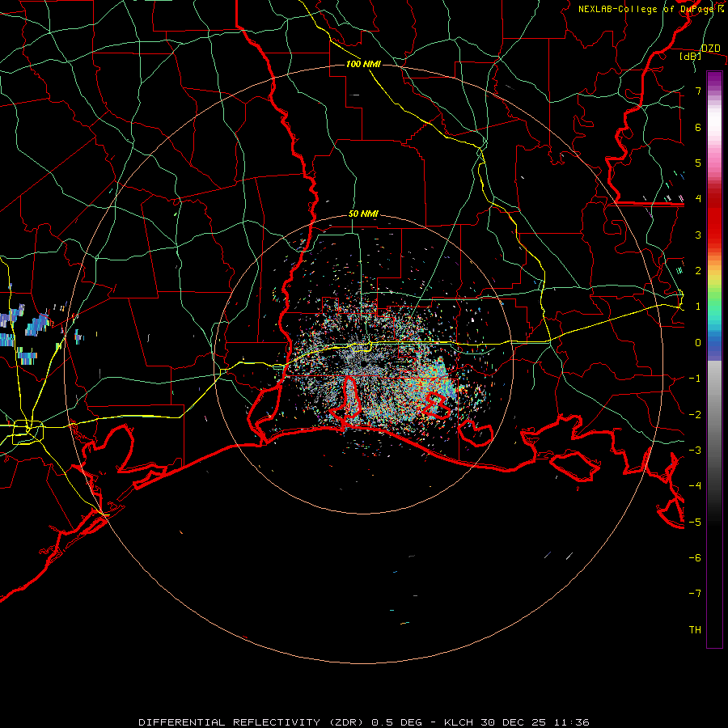
Task: Click the legend value 7
Action: tap(698, 91)
